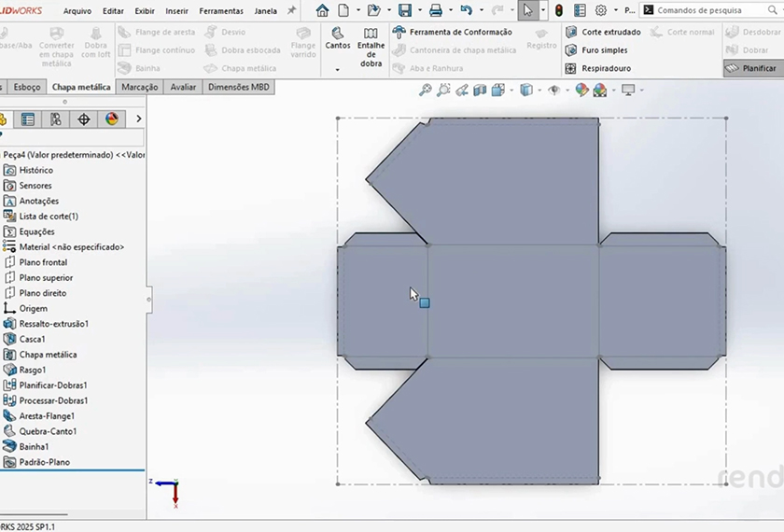This screenshot has height=532, width=784.
Task: Open the Ferramentas menu
Action: 221,11
